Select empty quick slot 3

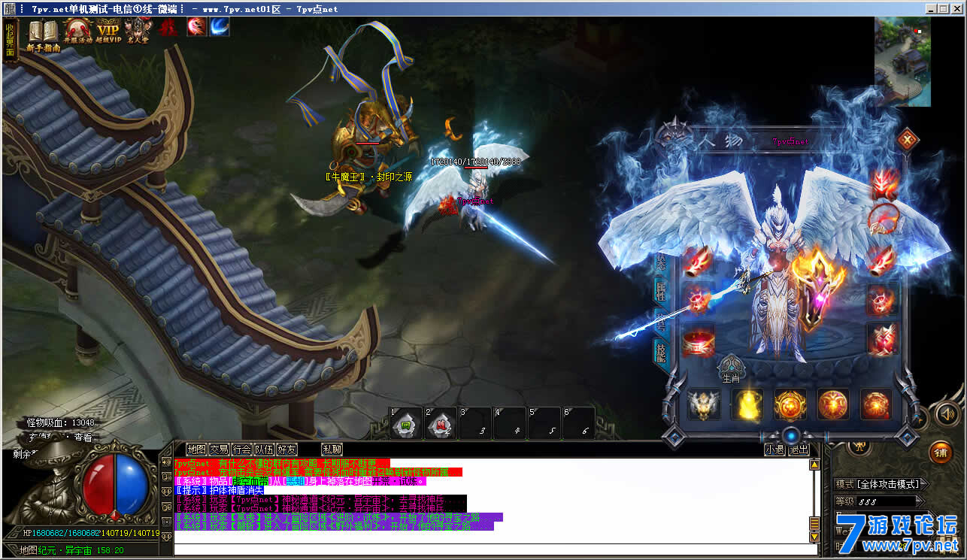point(474,425)
